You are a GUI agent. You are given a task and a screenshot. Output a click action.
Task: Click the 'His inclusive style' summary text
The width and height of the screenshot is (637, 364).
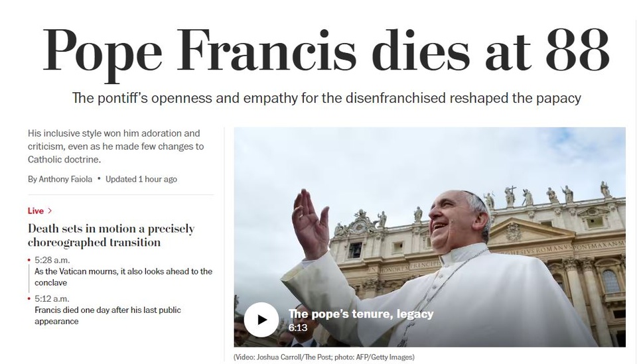tap(115, 146)
